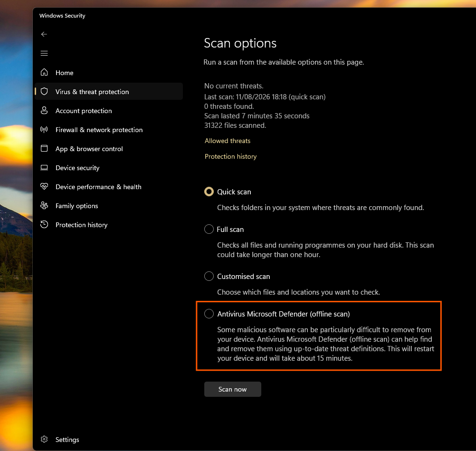
Task: Open Account protection page
Action: click(109, 111)
